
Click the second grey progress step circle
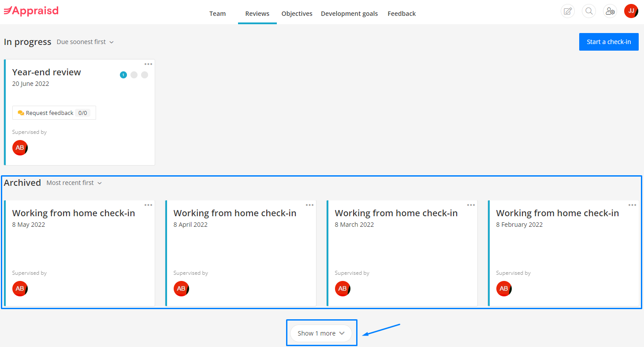click(134, 75)
